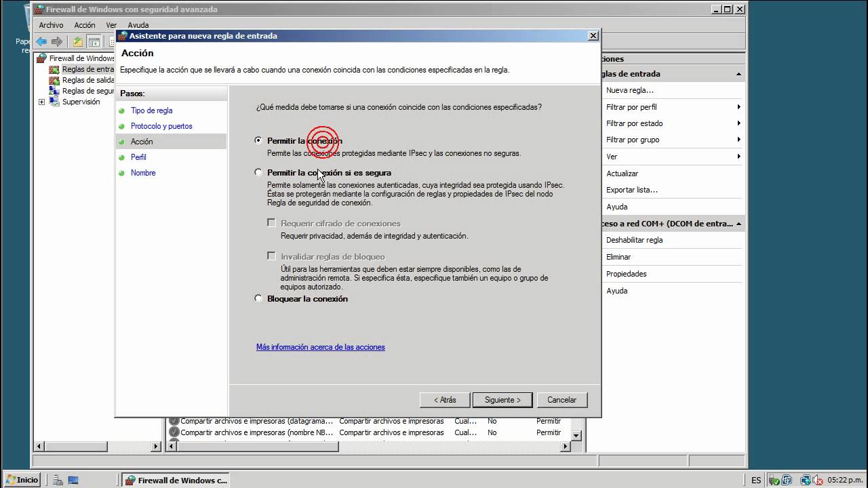Toggle the show/hide console tree toolbar icon
The image size is (868, 488).
click(x=94, y=41)
